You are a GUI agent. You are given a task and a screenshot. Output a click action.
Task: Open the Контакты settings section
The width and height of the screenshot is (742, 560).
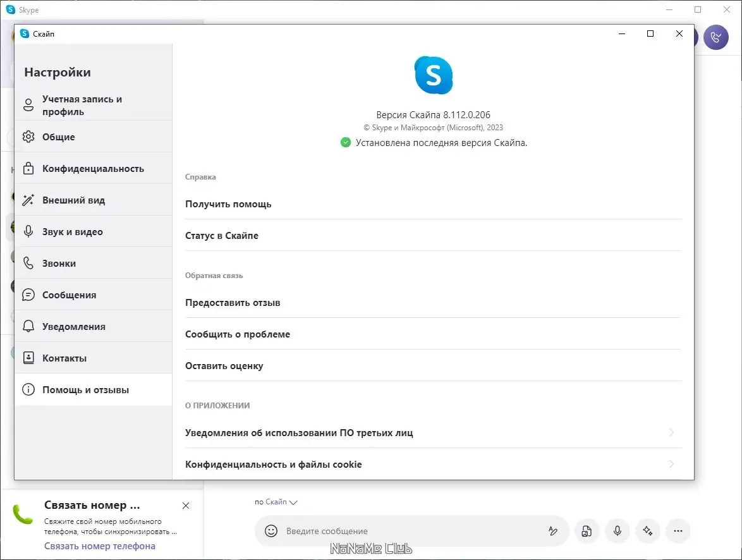point(93,358)
